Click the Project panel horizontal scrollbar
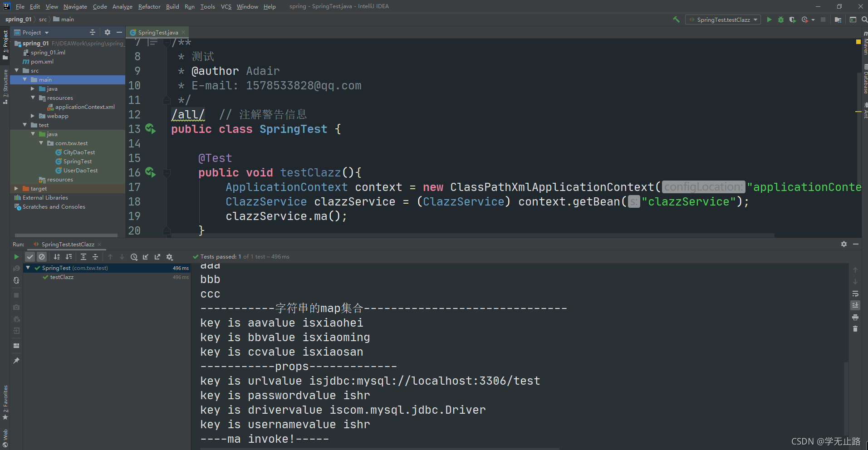Screen dimensions: 868x450 pyautogui.click(x=66, y=235)
